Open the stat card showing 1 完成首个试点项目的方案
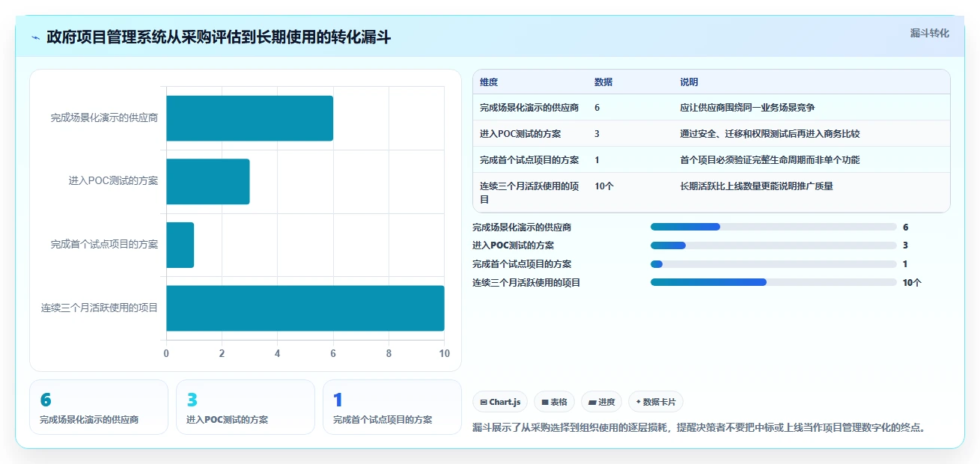Image resolution: width=980 pixels, height=464 pixels. (x=392, y=407)
